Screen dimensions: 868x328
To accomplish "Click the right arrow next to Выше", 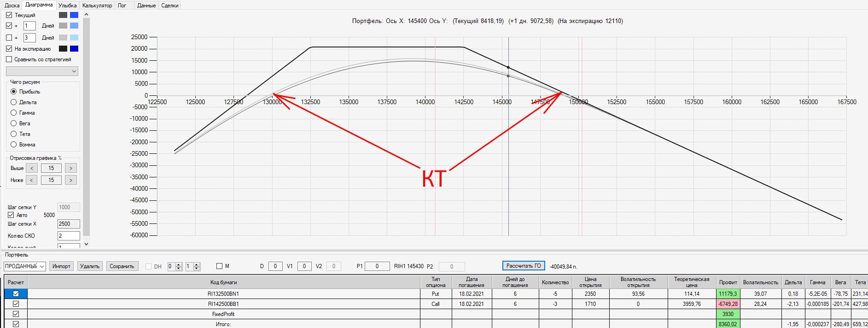I will [x=70, y=168].
